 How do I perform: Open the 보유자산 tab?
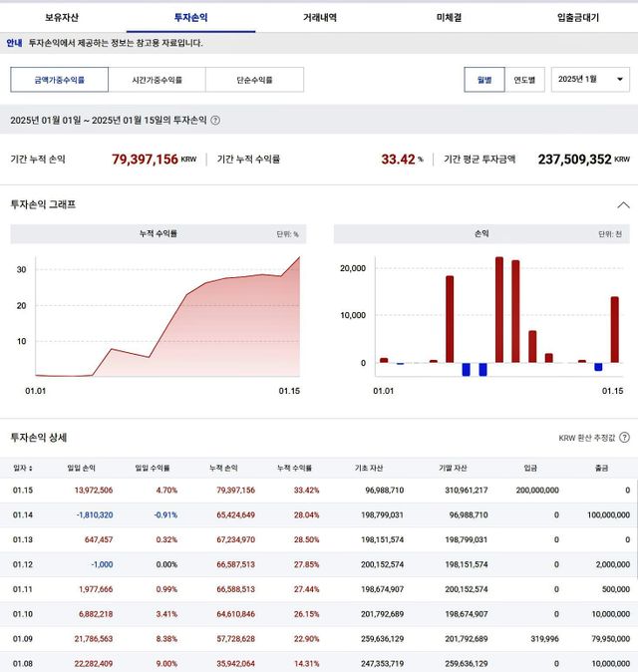pos(62,17)
